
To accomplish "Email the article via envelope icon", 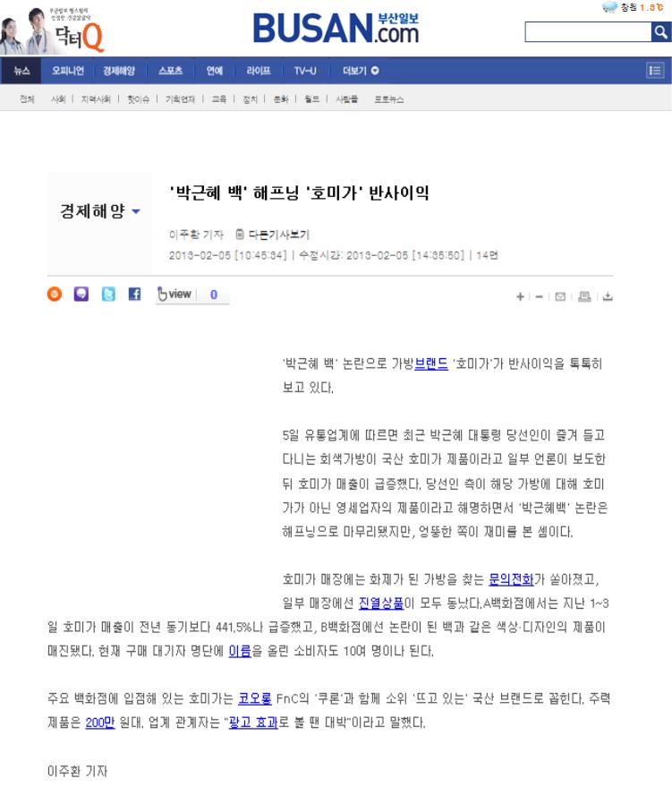I will click(560, 295).
